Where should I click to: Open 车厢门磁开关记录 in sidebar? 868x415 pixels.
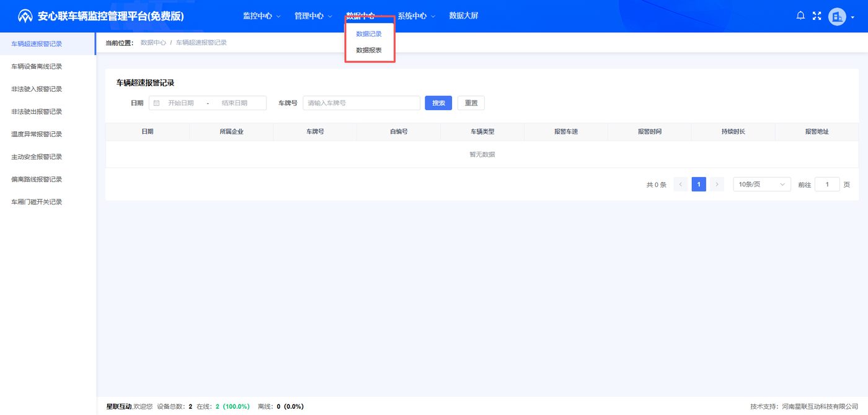48,202
